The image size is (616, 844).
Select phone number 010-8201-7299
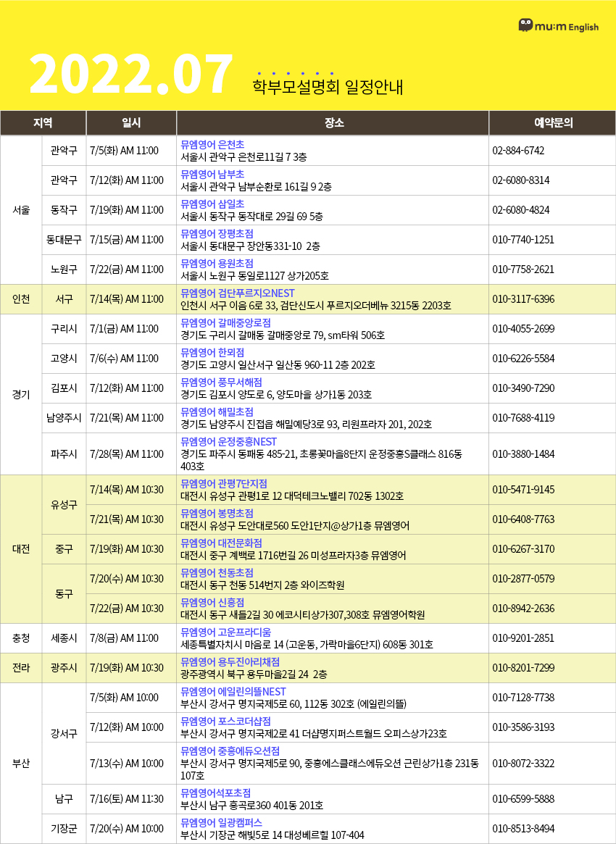(523, 668)
